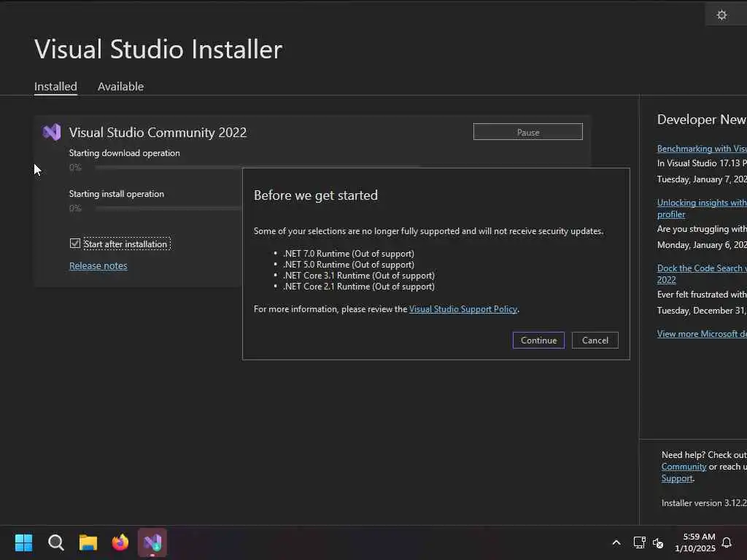Click the 'Developer News' heading
The height and width of the screenshot is (560, 747).
coord(702,120)
